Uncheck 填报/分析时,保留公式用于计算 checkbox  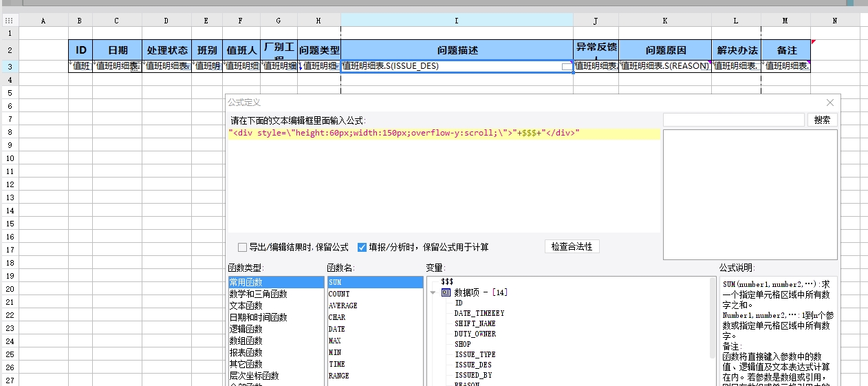(x=362, y=247)
